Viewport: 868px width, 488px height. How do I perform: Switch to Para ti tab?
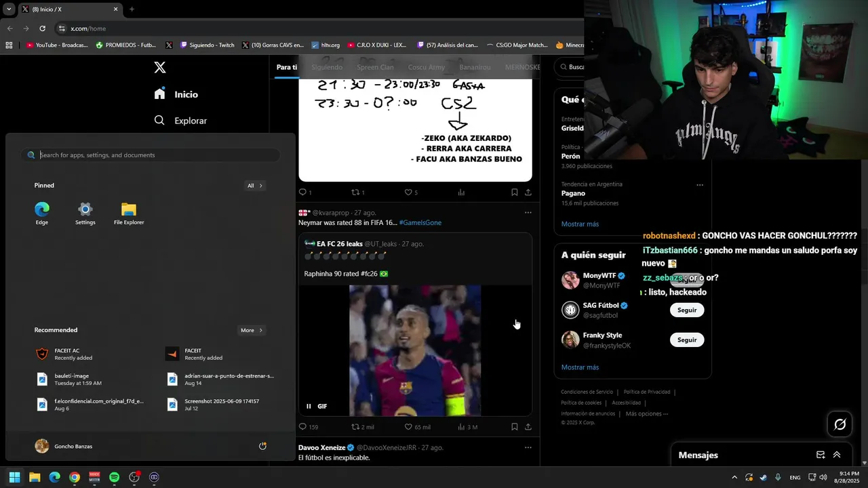(287, 67)
